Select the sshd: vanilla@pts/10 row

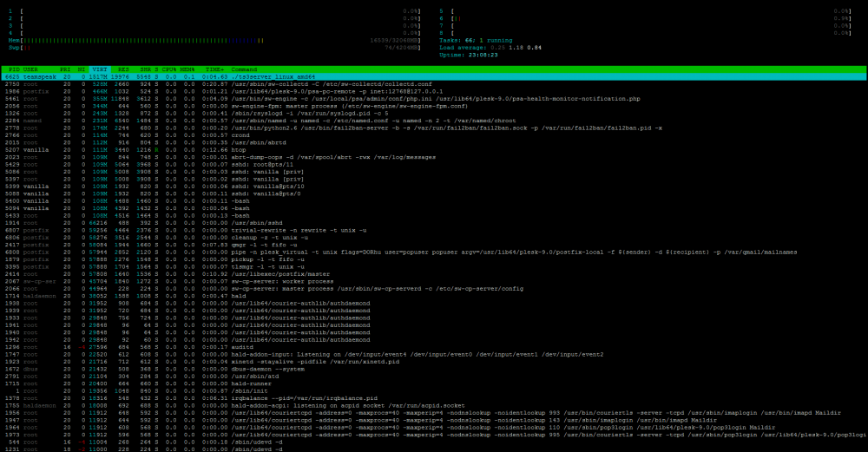(x=434, y=187)
